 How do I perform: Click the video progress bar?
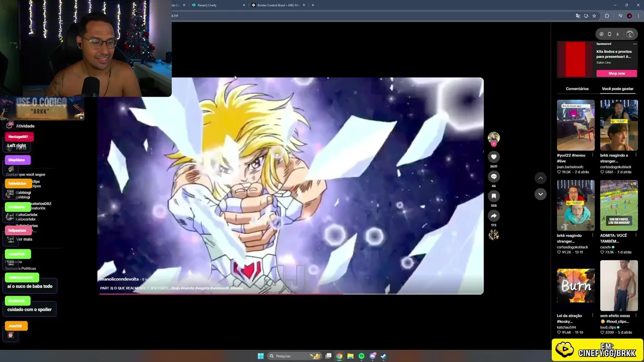coord(290,294)
